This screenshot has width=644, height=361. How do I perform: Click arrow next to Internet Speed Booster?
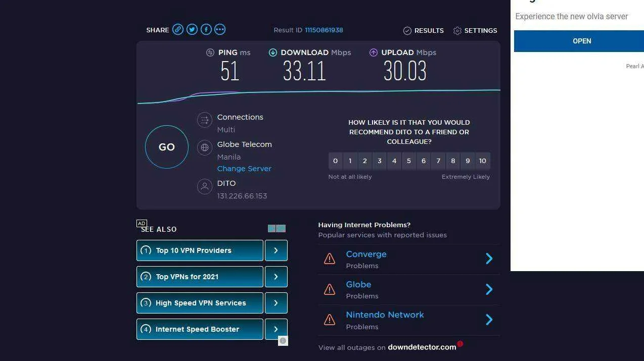pos(276,329)
